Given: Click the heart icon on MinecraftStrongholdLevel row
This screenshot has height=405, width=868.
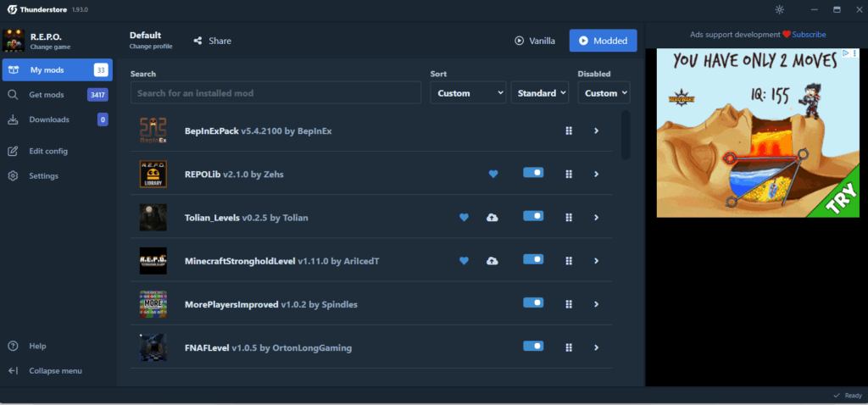Looking at the screenshot, I should [x=464, y=261].
